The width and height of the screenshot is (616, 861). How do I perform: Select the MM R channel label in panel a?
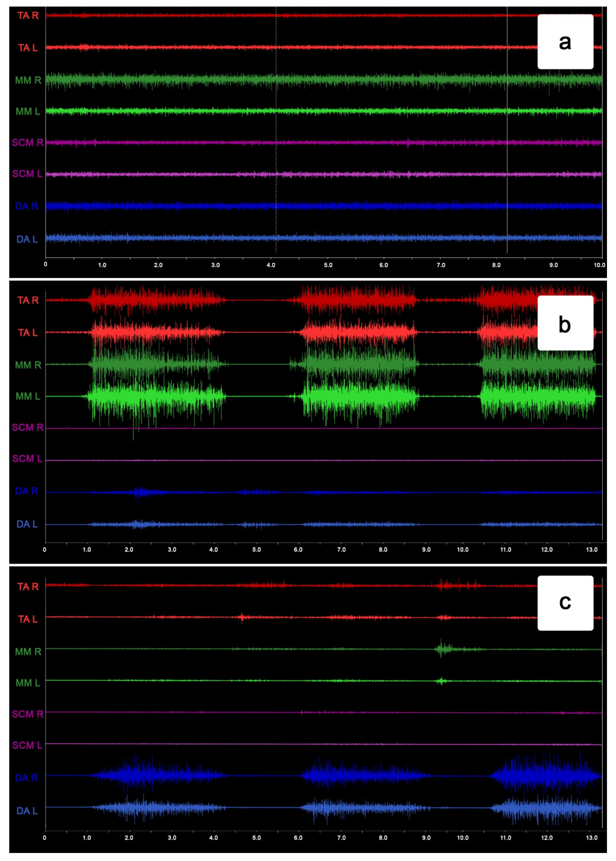28,80
